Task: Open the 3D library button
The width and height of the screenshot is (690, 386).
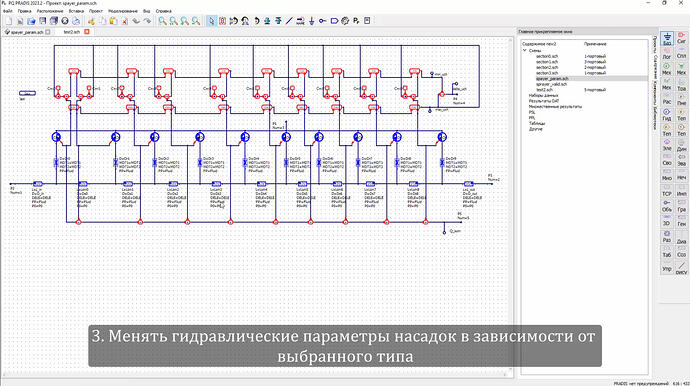Action: (x=667, y=221)
